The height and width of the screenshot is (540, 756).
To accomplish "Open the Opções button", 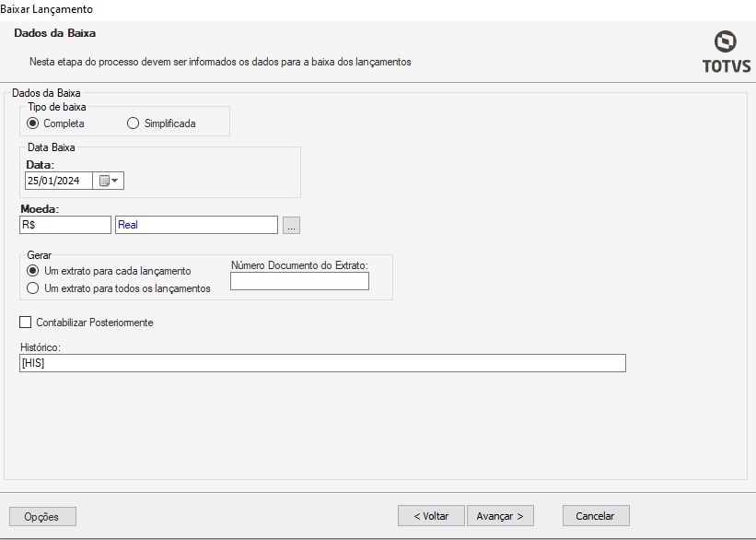I will tap(42, 516).
